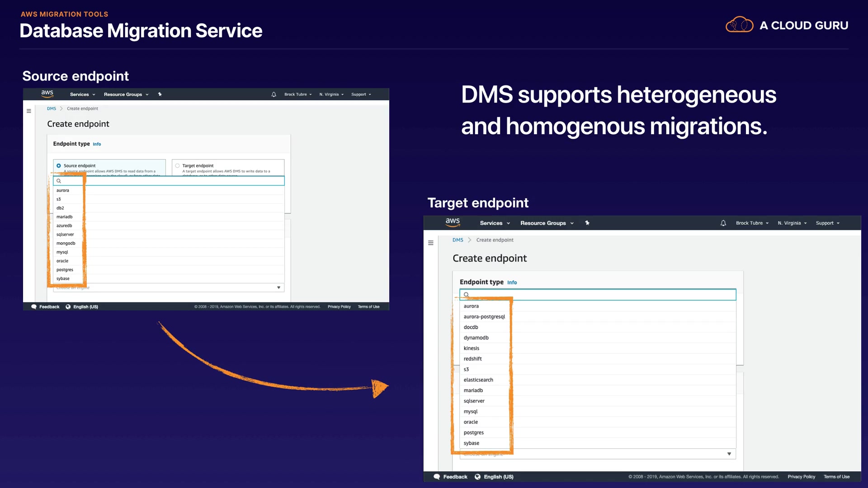Viewport: 868px width, 488px height.
Task: Open Info link beside Endpoint type in source
Action: click(97, 144)
